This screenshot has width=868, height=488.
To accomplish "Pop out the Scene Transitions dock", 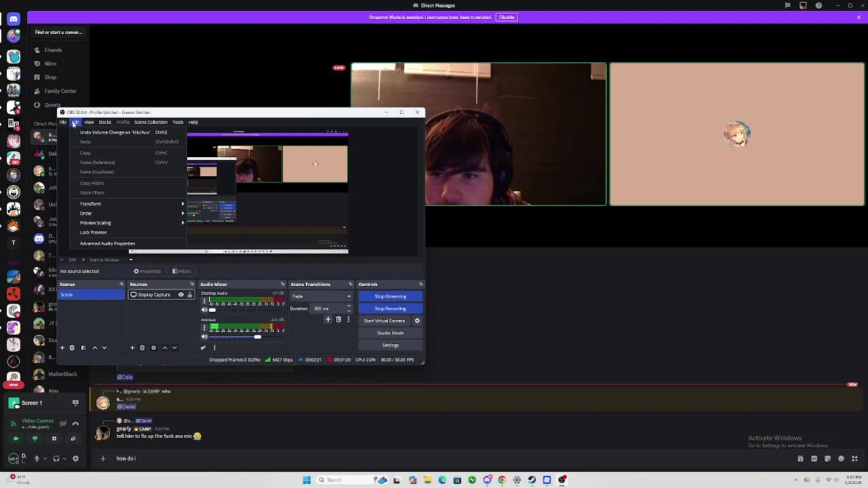I will point(351,284).
